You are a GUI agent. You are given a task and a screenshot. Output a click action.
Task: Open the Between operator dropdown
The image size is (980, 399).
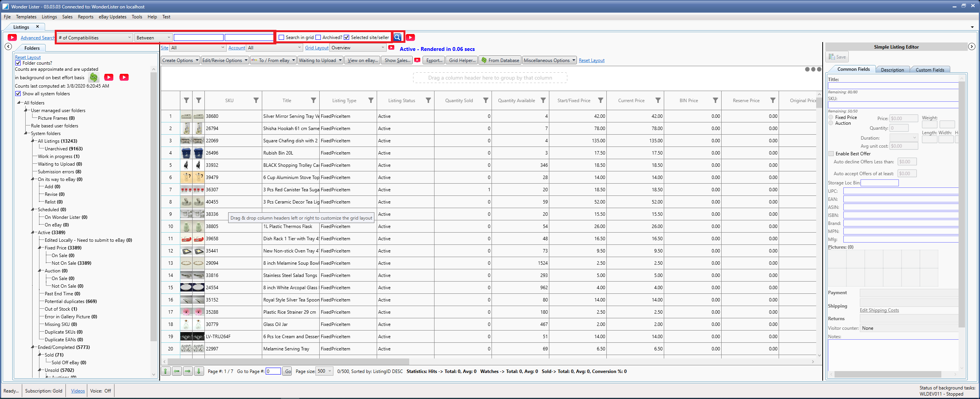click(153, 37)
